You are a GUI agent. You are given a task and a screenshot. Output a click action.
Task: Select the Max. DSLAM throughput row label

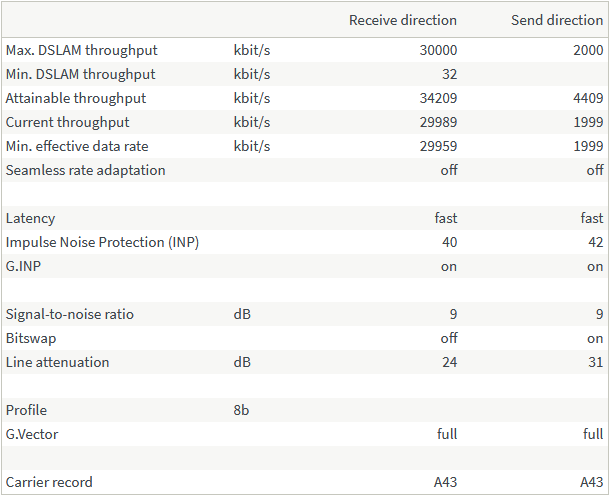(81, 50)
